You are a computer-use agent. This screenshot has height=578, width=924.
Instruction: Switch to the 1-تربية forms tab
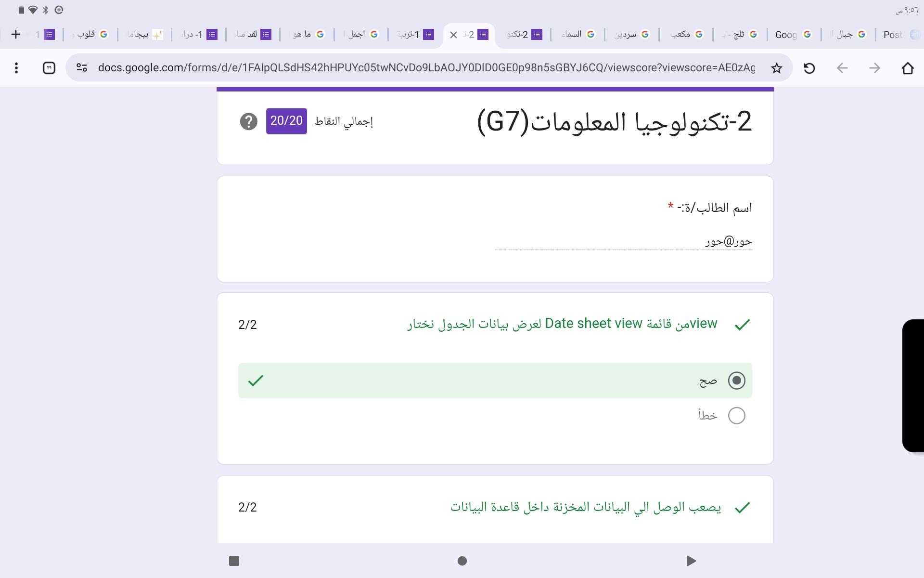[414, 34]
